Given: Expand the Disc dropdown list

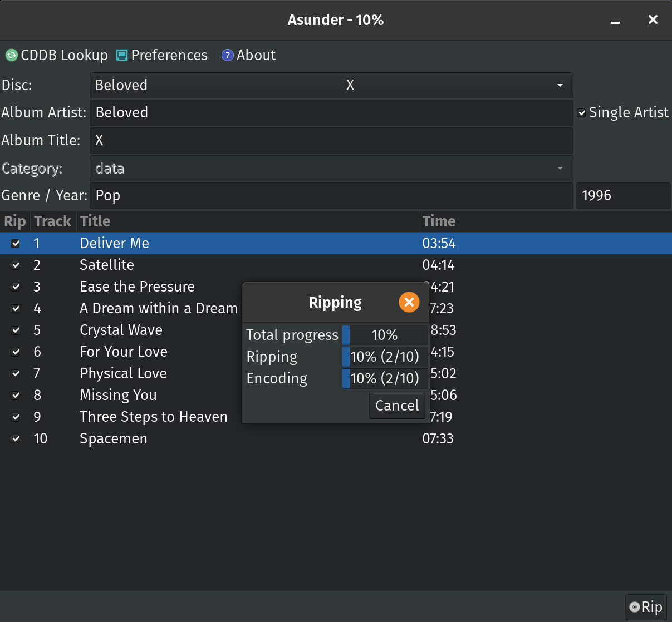Looking at the screenshot, I should tap(560, 85).
